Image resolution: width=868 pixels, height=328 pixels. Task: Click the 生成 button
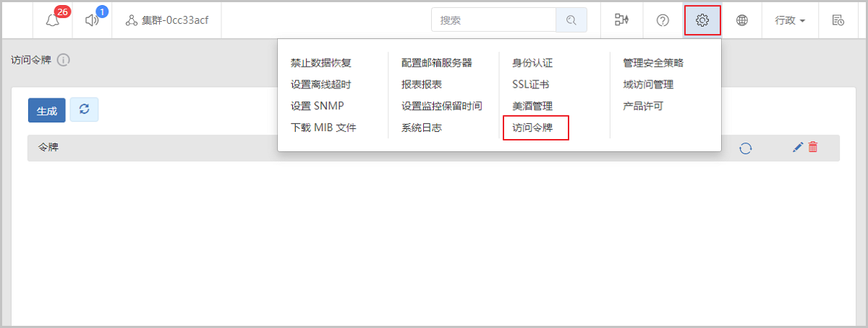click(47, 110)
